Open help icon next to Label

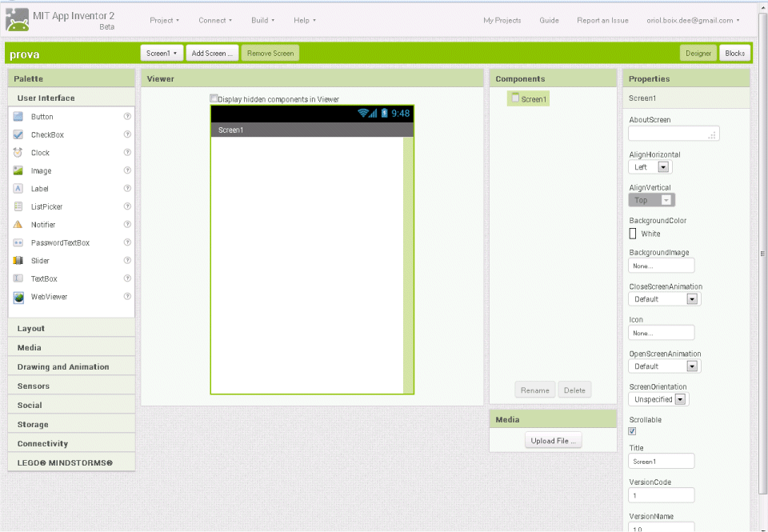(x=127, y=189)
